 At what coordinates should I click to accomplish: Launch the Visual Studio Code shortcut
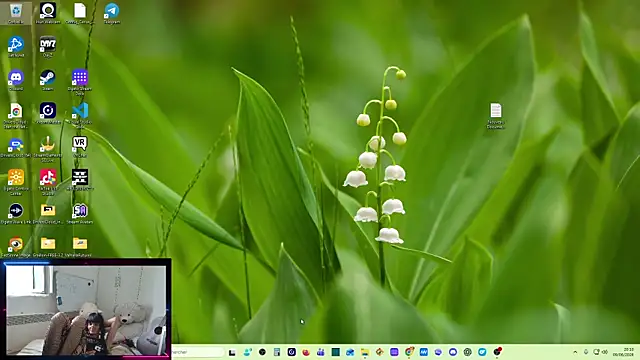click(80, 116)
